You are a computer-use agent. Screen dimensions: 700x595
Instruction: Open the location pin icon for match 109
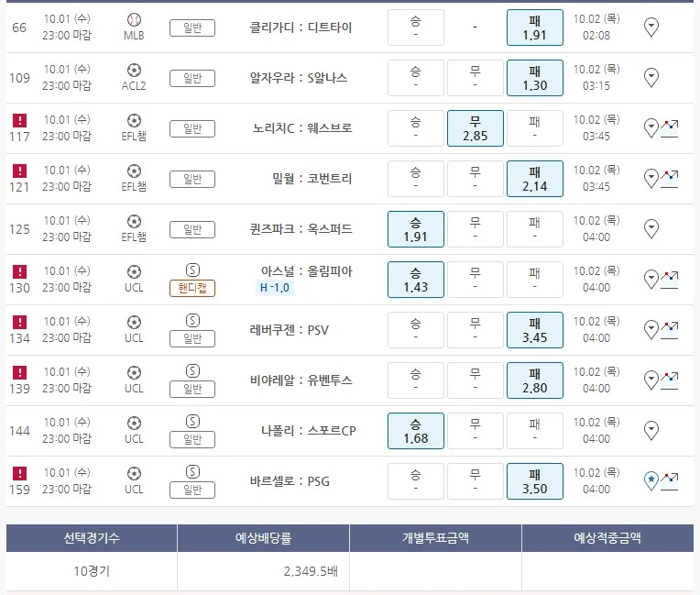pos(651,78)
